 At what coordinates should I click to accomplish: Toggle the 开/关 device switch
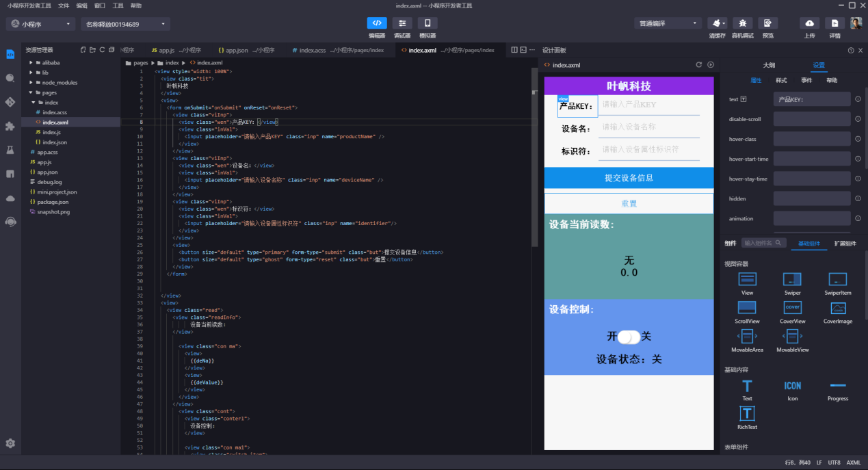coord(629,337)
